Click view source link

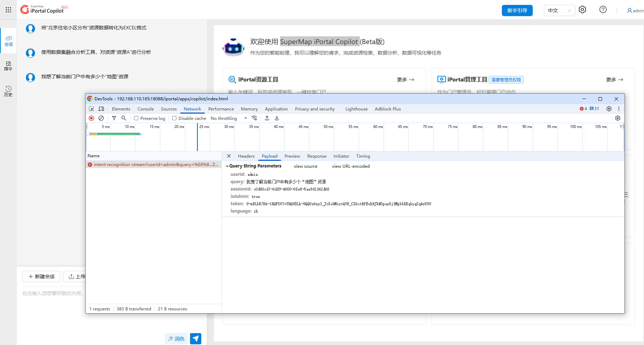[306, 166]
